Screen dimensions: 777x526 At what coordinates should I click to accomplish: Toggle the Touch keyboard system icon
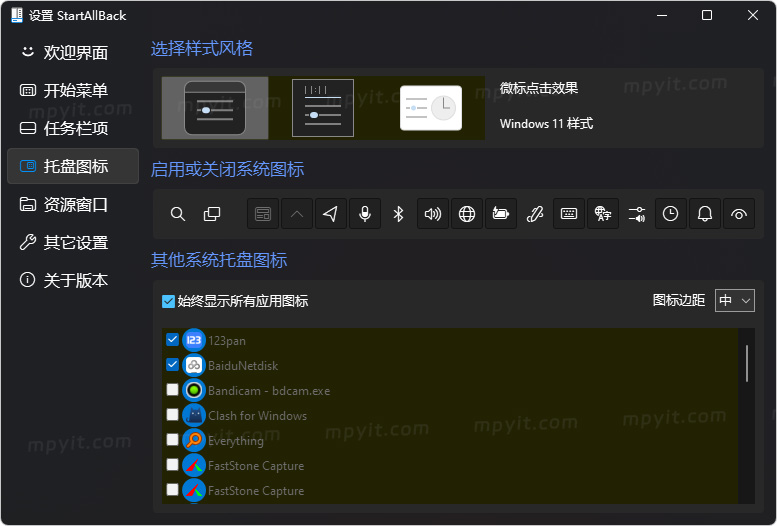pyautogui.click(x=569, y=214)
